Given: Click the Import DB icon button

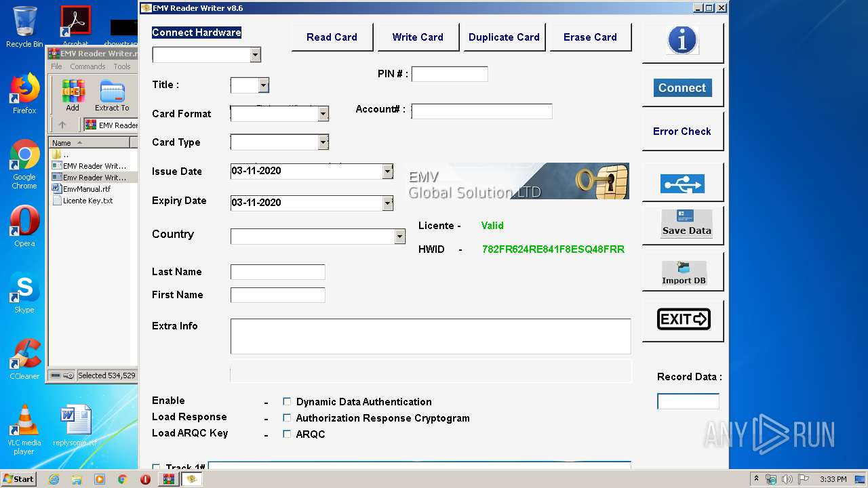Looking at the screenshot, I should [x=684, y=273].
